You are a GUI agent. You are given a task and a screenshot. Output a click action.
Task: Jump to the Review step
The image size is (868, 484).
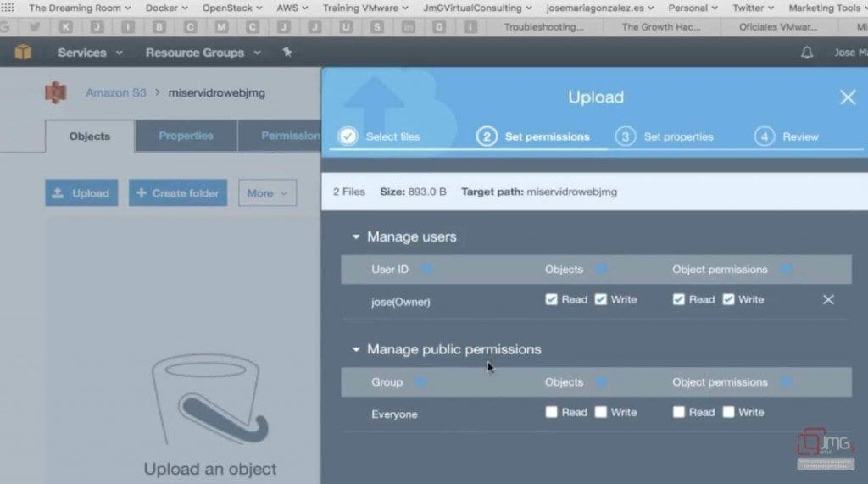click(800, 136)
